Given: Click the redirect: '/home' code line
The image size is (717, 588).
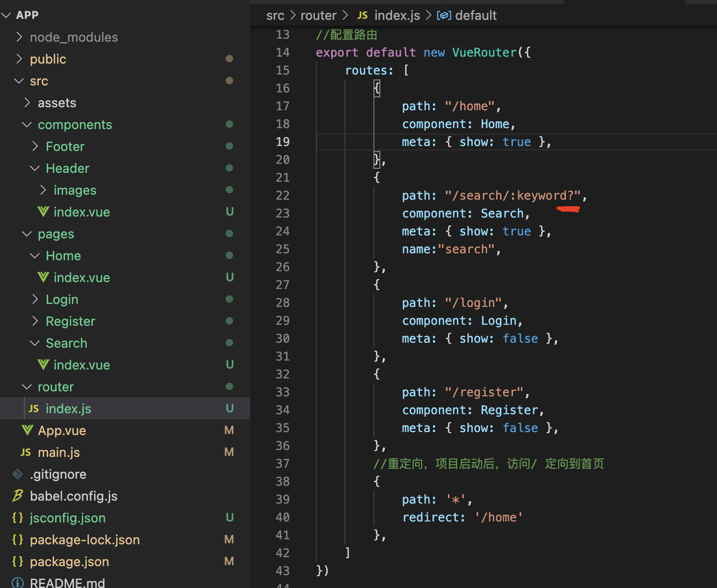Looking at the screenshot, I should (463, 517).
